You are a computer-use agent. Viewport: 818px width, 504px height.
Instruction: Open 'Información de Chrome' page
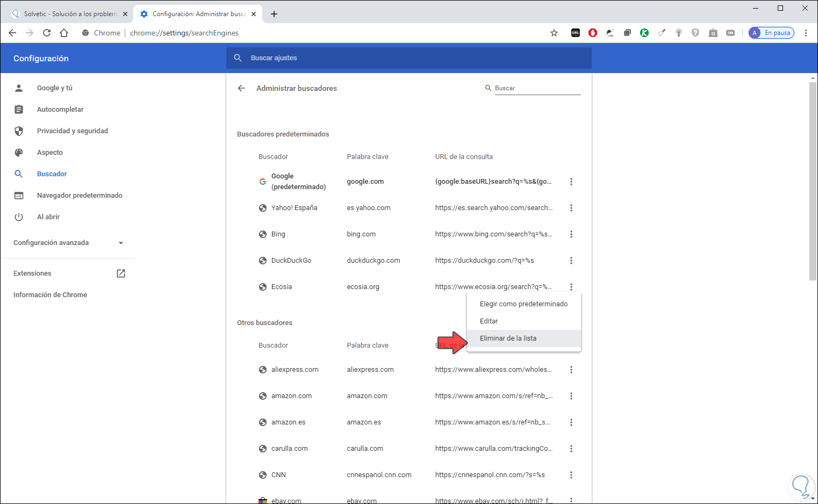[50, 295]
